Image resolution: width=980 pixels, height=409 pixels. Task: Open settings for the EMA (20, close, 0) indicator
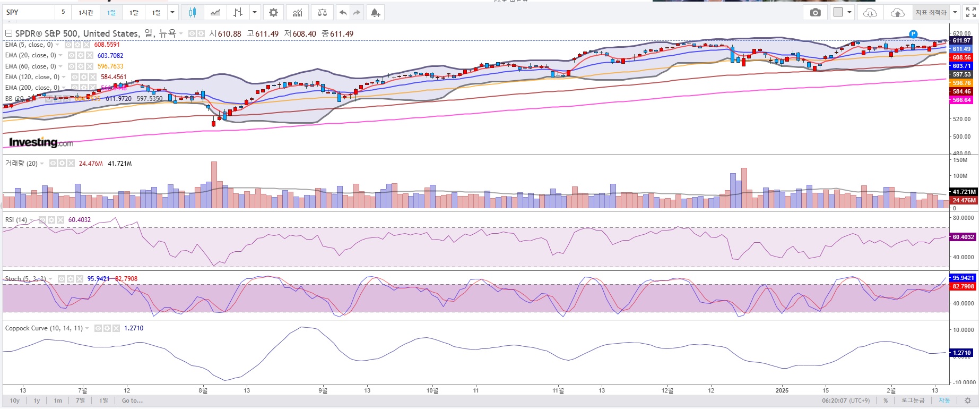click(x=80, y=55)
